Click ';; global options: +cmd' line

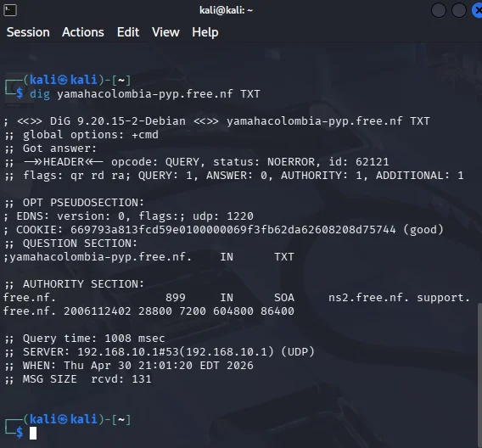tap(81, 135)
